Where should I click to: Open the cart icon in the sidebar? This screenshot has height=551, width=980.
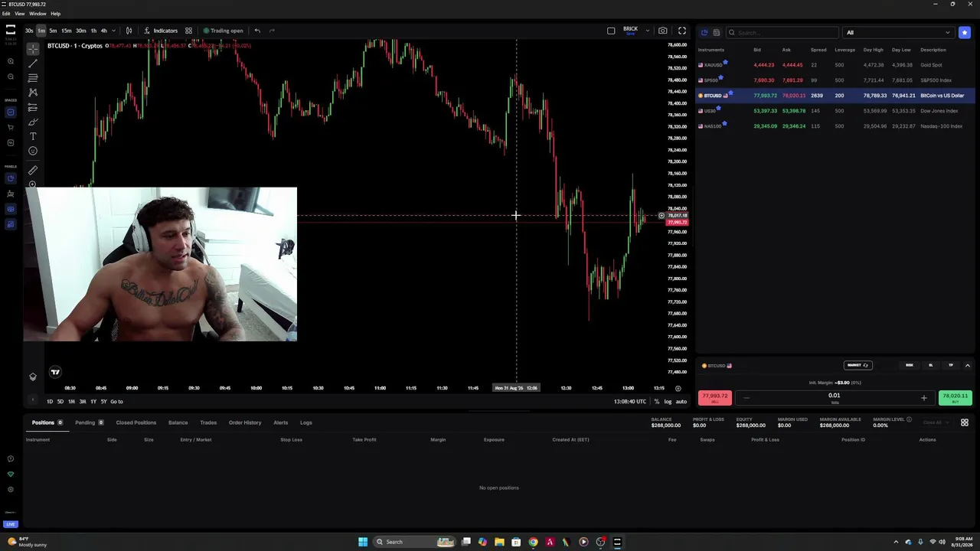[10, 127]
